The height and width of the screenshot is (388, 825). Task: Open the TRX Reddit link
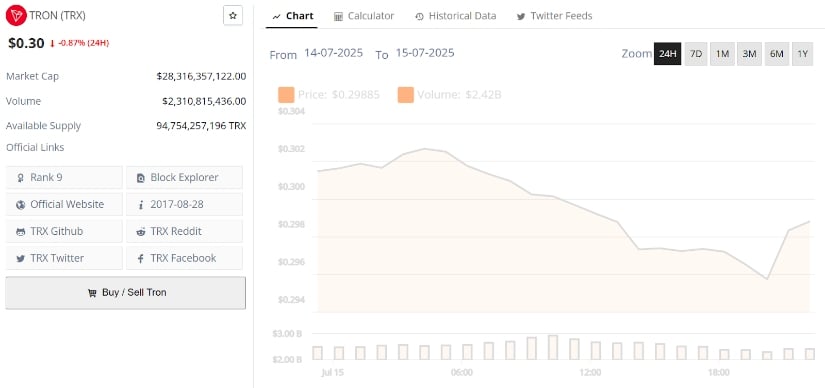coord(184,231)
